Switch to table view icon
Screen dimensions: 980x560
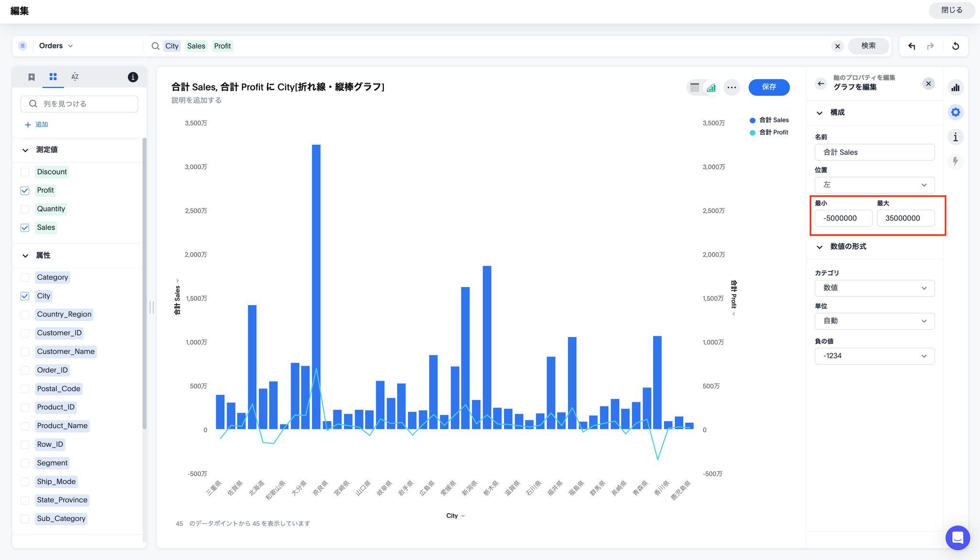[695, 88]
